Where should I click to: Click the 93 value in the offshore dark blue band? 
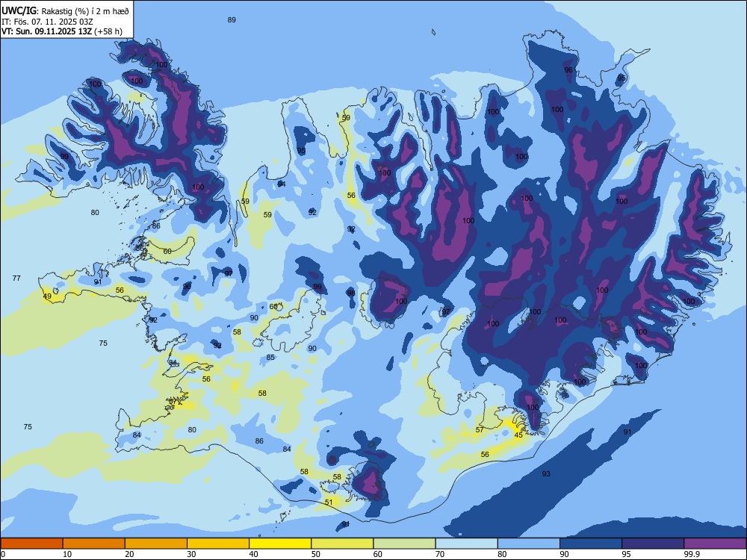coord(546,474)
